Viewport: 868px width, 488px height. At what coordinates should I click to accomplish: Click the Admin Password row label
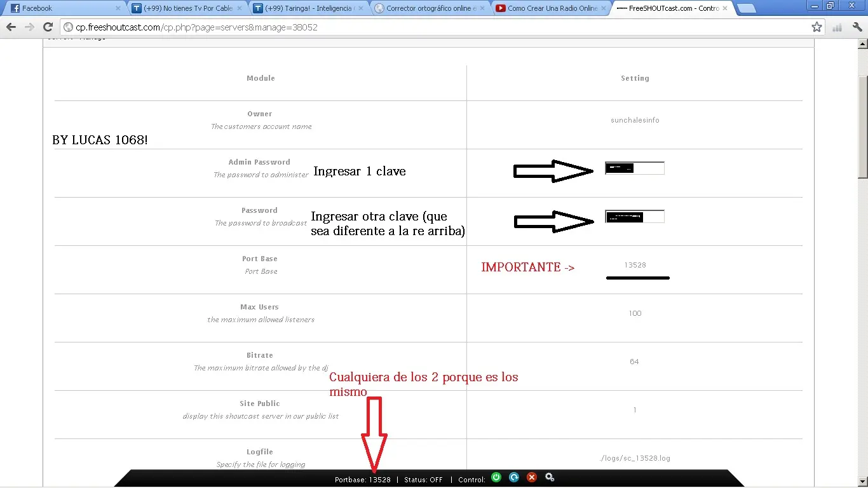pyautogui.click(x=259, y=162)
